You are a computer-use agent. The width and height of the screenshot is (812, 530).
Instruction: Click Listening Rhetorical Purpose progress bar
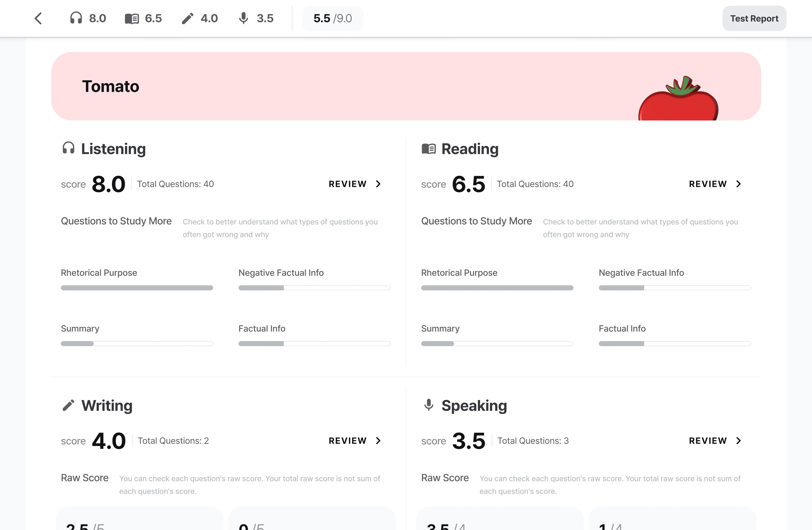137,288
